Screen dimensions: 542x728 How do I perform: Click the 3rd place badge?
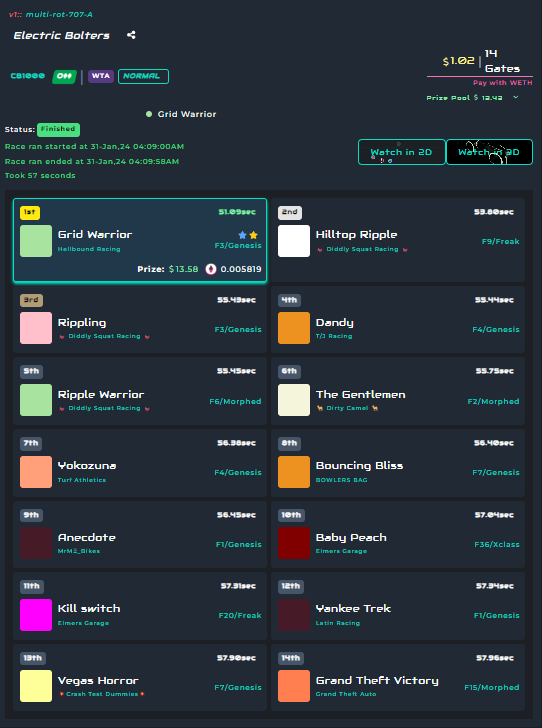pos(31,300)
